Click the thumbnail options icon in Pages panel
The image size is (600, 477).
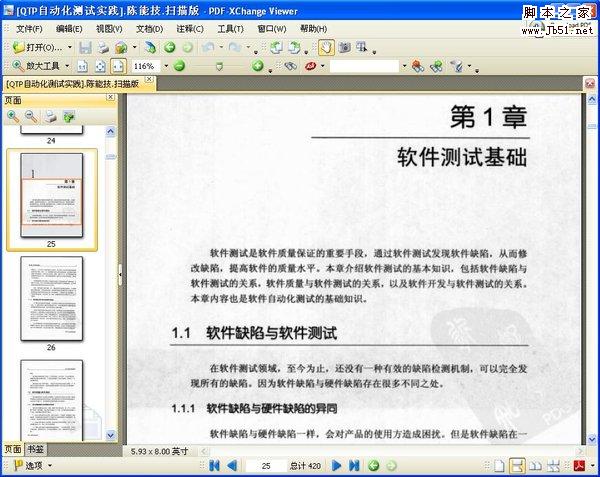68,117
